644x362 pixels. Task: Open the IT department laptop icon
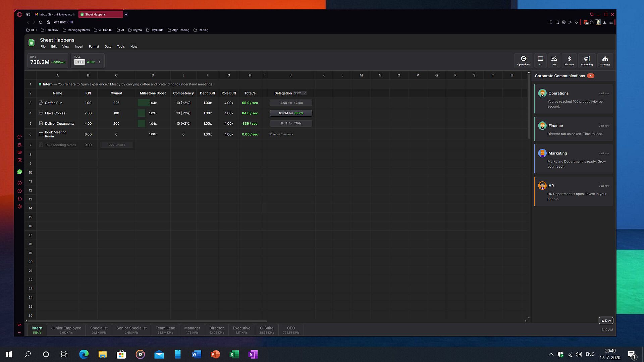coord(540,60)
